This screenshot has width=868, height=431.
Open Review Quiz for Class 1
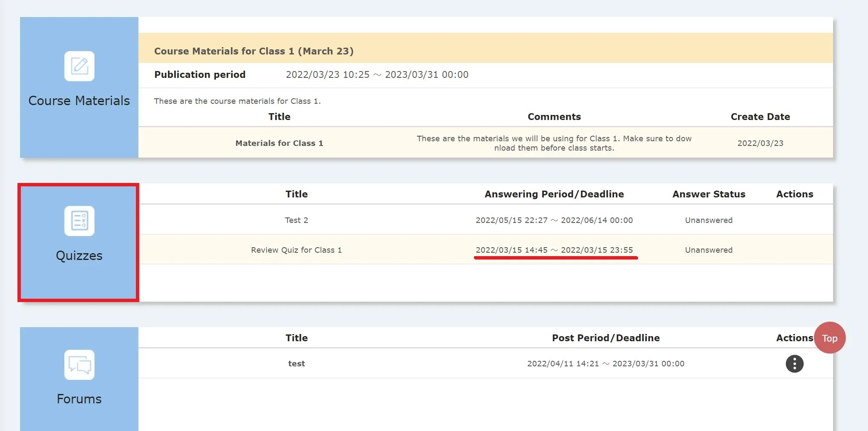296,250
